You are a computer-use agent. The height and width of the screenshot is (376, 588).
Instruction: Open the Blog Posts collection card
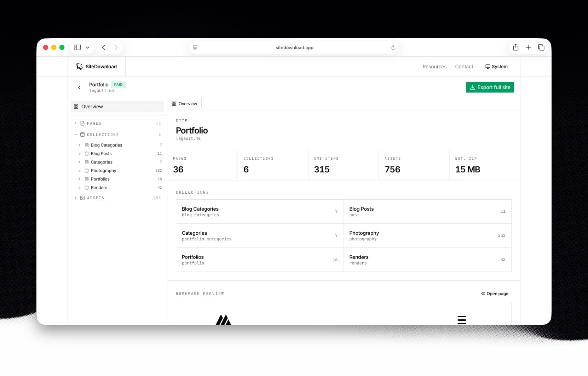[427, 212]
